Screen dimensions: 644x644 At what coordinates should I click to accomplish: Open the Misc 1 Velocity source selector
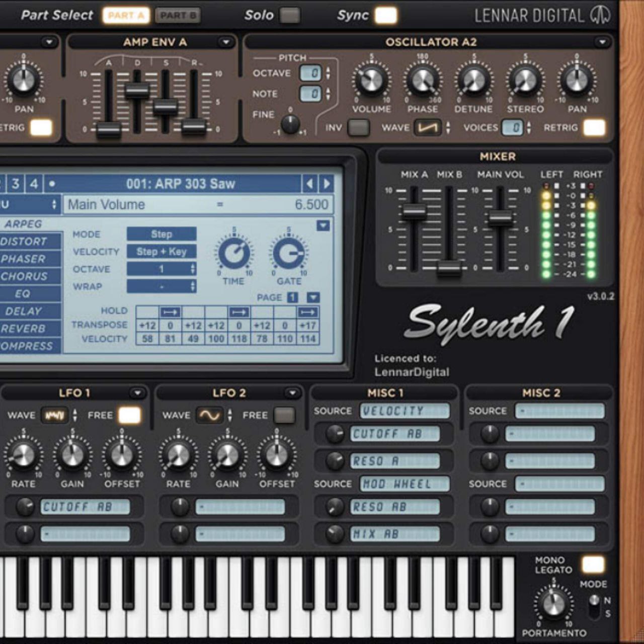(405, 411)
